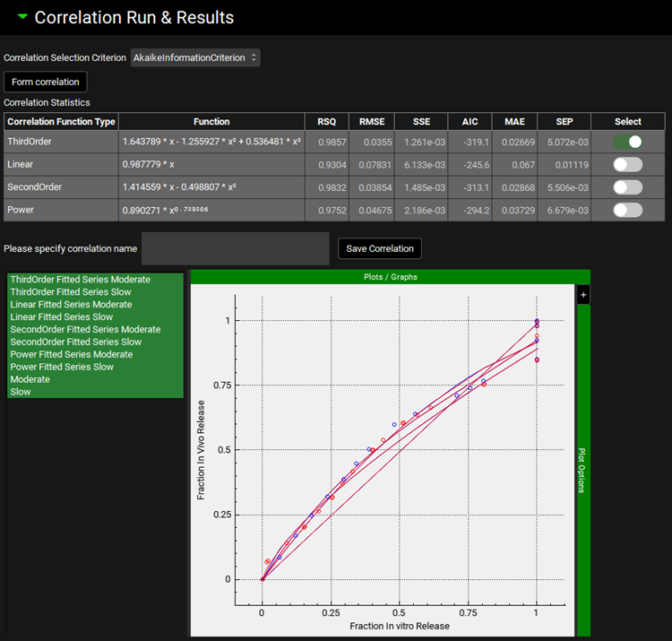Enable the SecondOrder correlation select switch
672x641 pixels.
(x=627, y=187)
